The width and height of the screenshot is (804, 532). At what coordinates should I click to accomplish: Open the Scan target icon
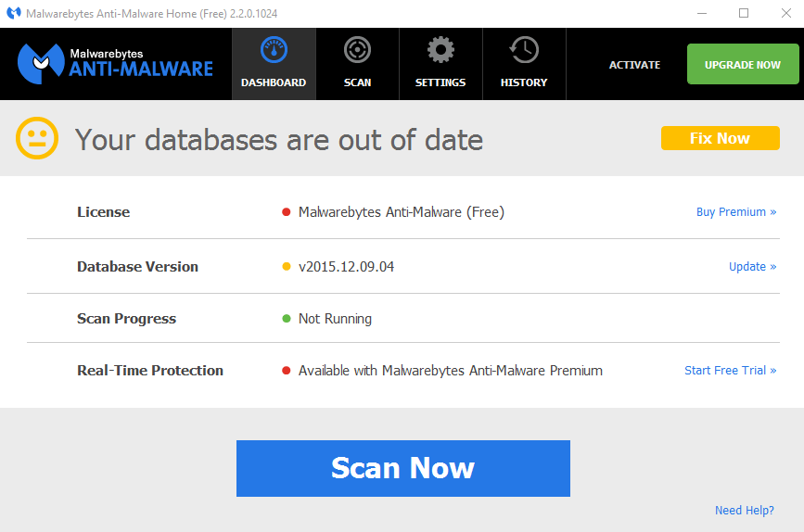click(357, 50)
